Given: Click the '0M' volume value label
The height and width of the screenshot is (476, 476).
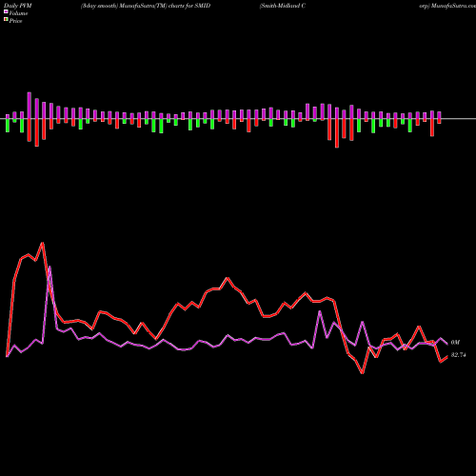Looking at the screenshot, I should point(455,343).
